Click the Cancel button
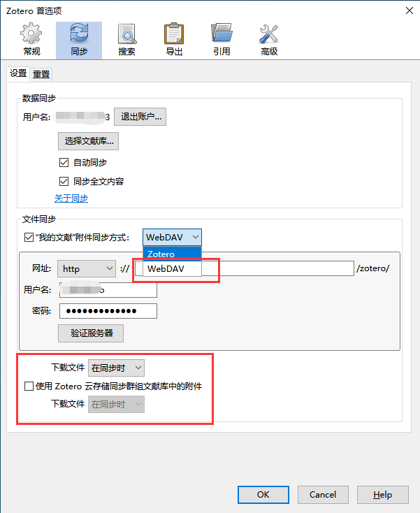Screen dimensions: 420x513 click(x=323, y=495)
